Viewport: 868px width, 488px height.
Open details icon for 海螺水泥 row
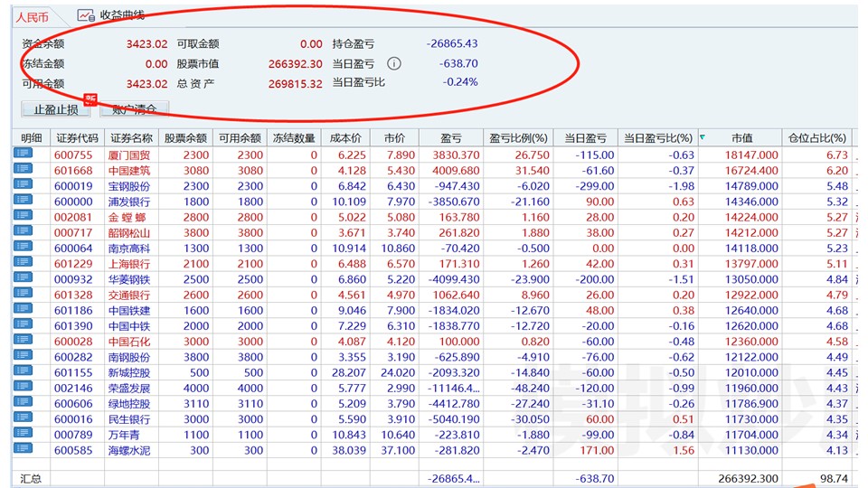[23, 447]
